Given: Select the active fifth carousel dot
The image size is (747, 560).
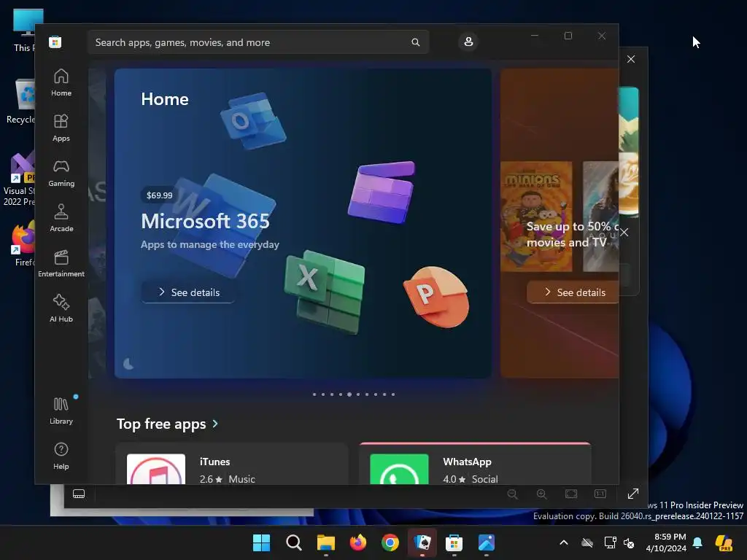Looking at the screenshot, I should tap(349, 394).
